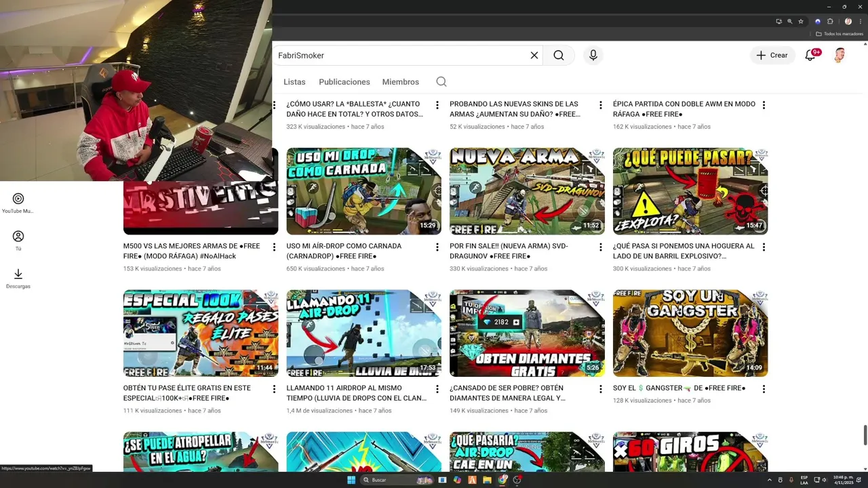The width and height of the screenshot is (868, 488).
Task: Open the ESP LAA input language switcher
Action: pyautogui.click(x=804, y=480)
